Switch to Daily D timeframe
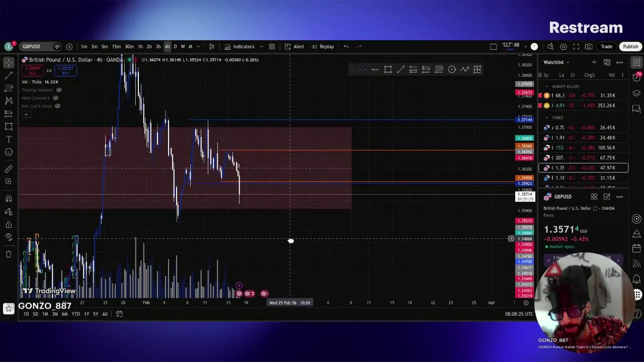The height and width of the screenshot is (362, 644). (x=175, y=46)
